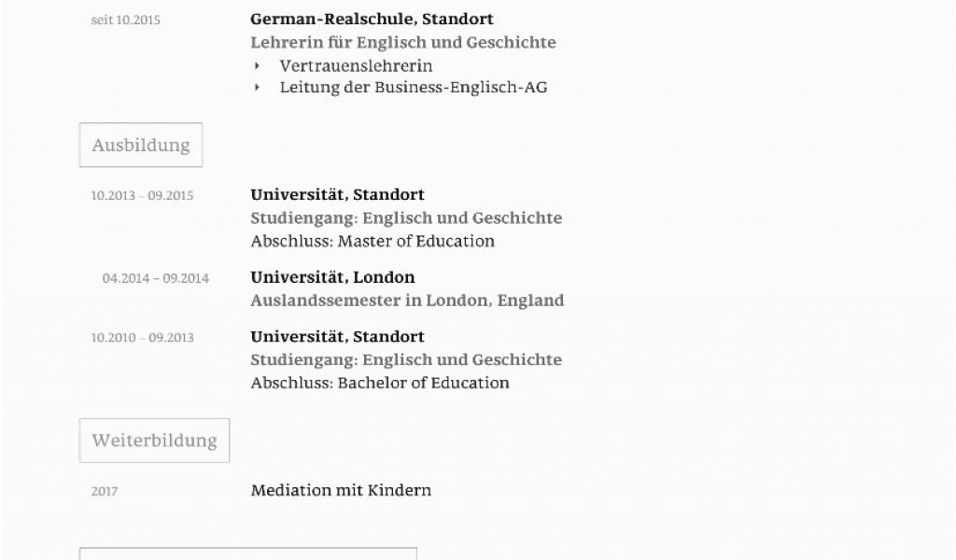Click the date range 04.2014 – 09.2014

point(156,278)
